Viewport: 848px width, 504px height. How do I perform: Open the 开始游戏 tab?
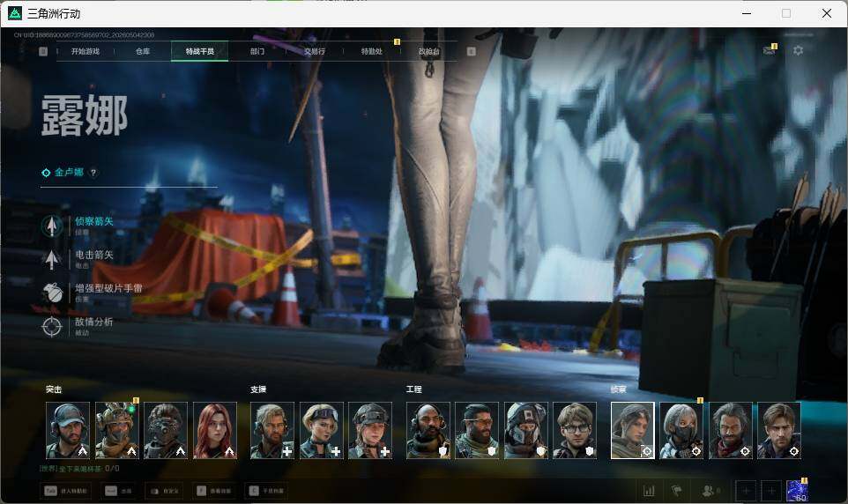[85, 51]
